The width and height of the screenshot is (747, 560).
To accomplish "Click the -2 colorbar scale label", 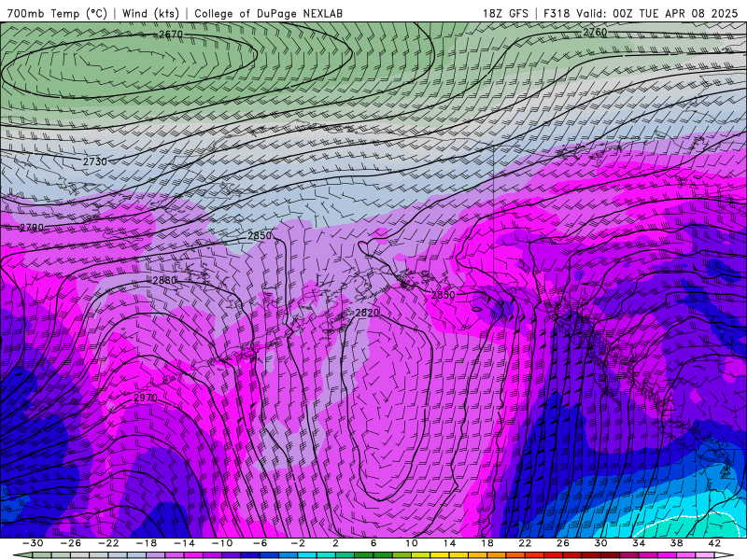I will (298, 543).
